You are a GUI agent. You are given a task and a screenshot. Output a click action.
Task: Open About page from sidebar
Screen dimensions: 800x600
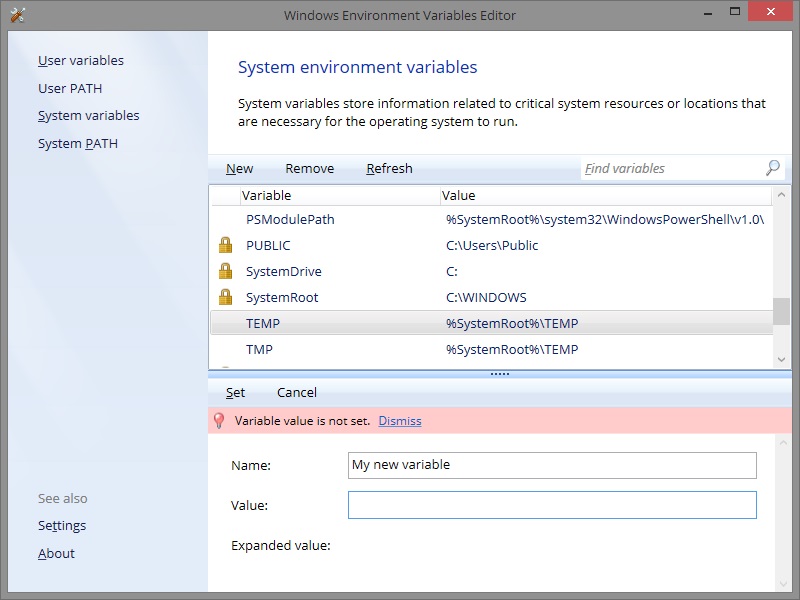pyautogui.click(x=56, y=553)
